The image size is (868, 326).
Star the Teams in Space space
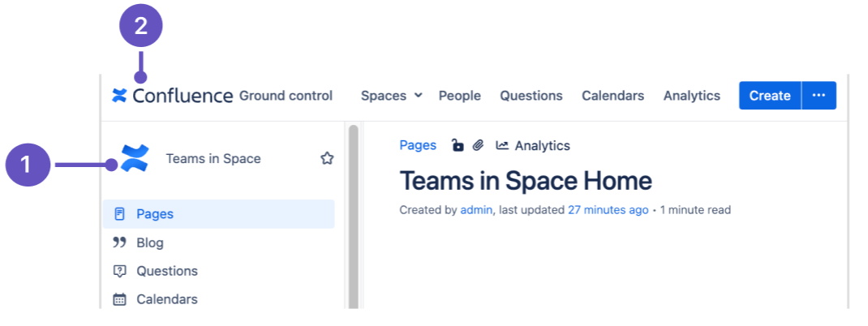tap(327, 159)
